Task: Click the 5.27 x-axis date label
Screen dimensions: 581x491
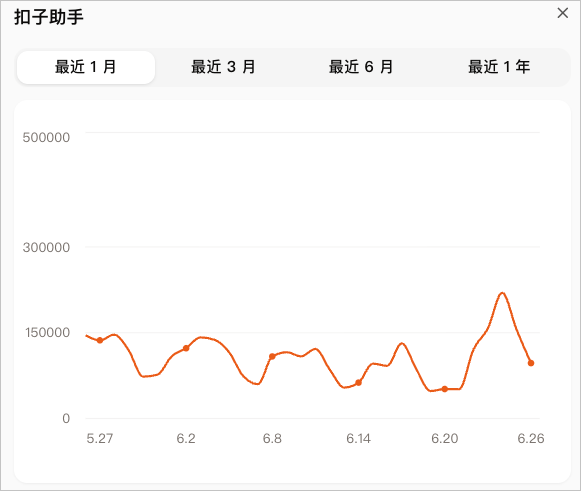Action: 100,439
